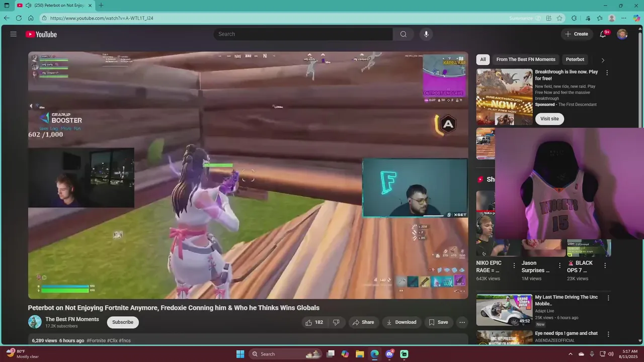Open YouTube account avatar menu

pos(622,34)
